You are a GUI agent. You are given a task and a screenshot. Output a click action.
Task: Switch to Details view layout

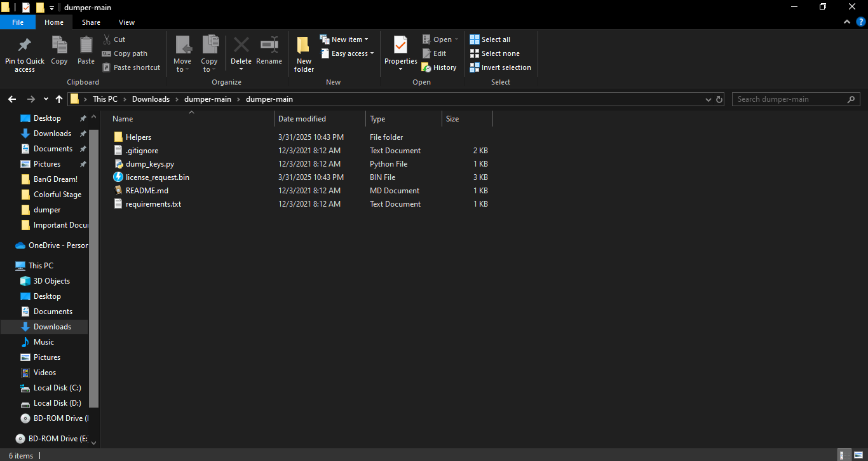(x=843, y=455)
